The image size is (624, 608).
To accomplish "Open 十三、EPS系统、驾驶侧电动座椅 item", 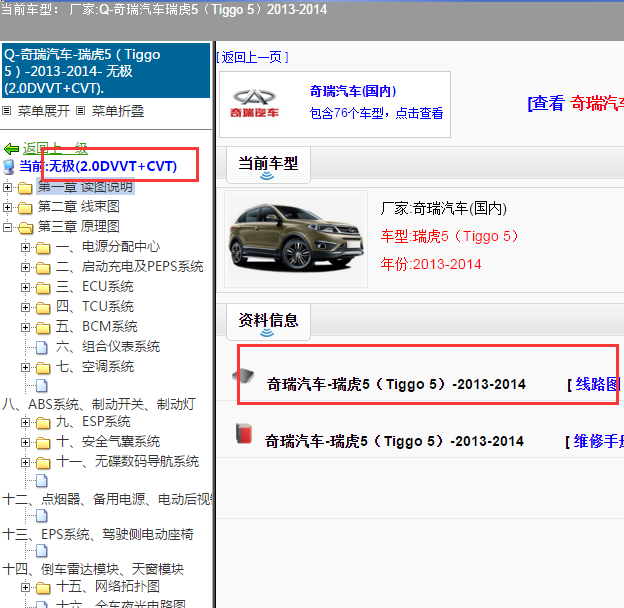I will tap(98, 534).
